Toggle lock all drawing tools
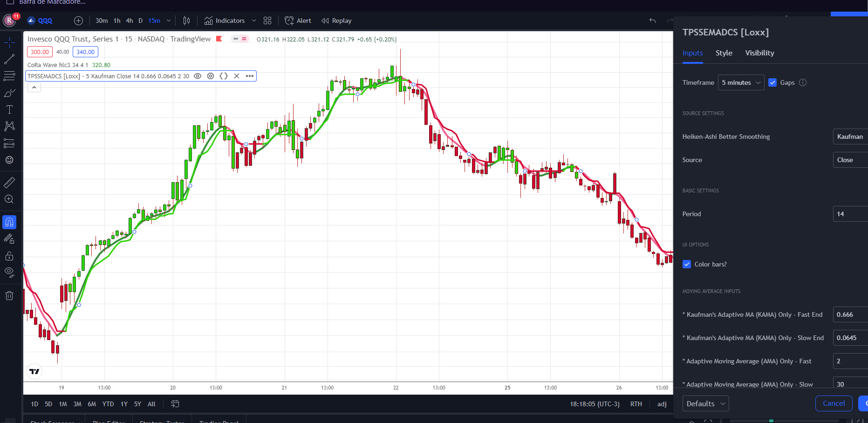The height and width of the screenshot is (423, 868). [x=9, y=256]
